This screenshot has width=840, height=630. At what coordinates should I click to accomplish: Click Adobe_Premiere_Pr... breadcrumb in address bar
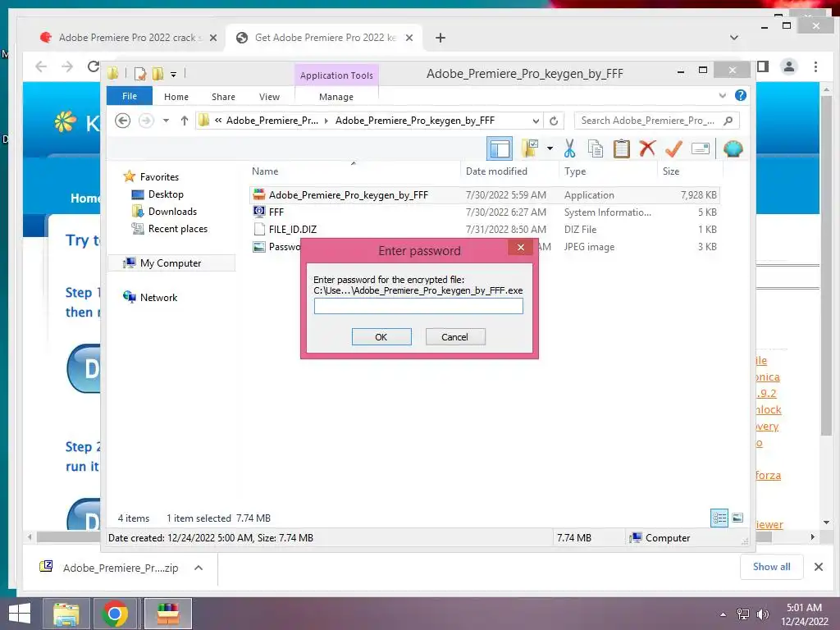tap(272, 121)
